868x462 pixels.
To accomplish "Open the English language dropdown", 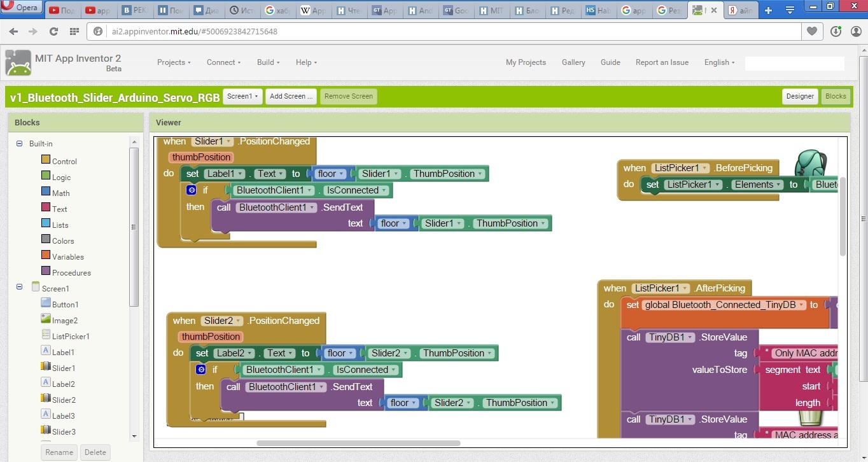I will tap(719, 62).
